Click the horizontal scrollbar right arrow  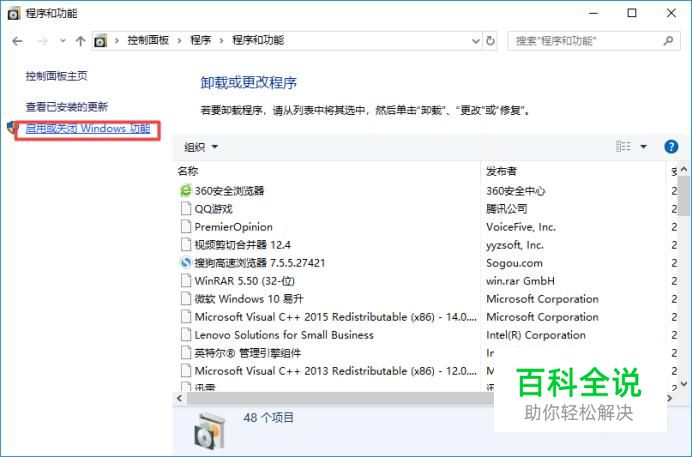669,398
